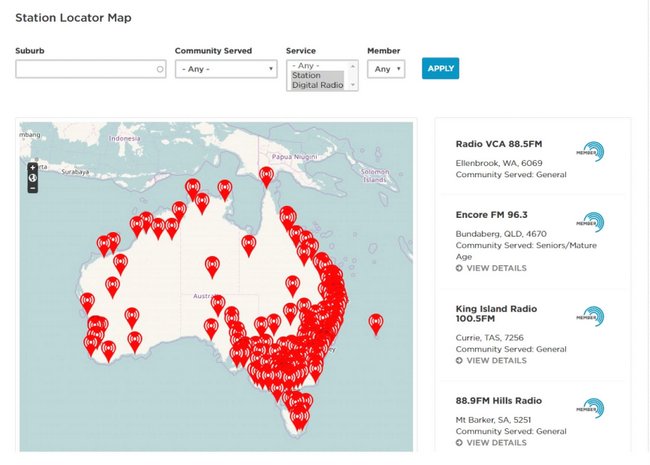Click the Member badge beside Encore FM 96.3
The width and height of the screenshot is (650, 465).
pyautogui.click(x=591, y=222)
